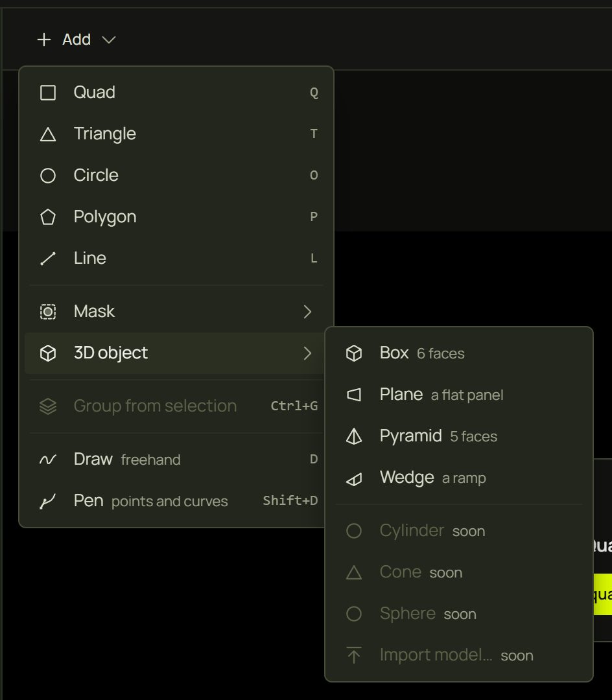
Task: Click the Box cube icon in submenu
Action: point(354,353)
